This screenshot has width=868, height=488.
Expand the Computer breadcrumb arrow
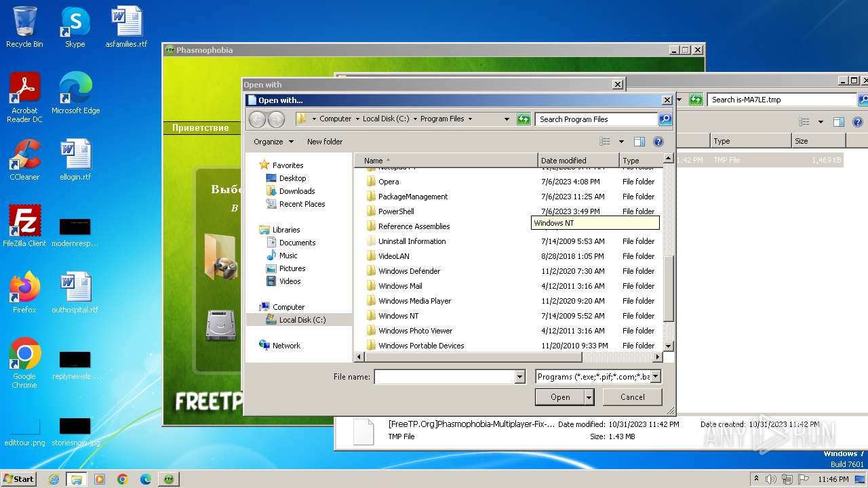coord(357,119)
